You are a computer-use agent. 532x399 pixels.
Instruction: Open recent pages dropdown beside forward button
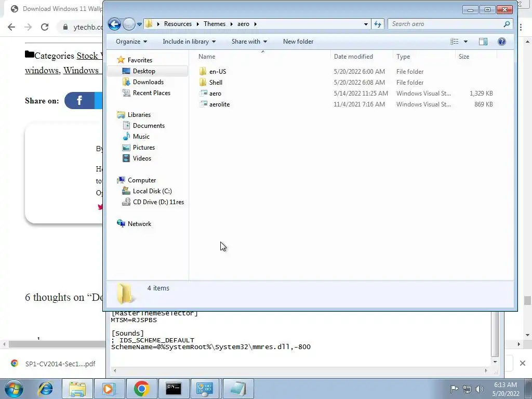(x=139, y=24)
